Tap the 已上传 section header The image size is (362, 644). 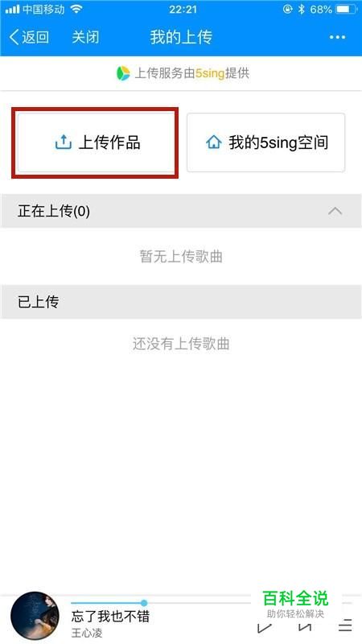[181, 302]
